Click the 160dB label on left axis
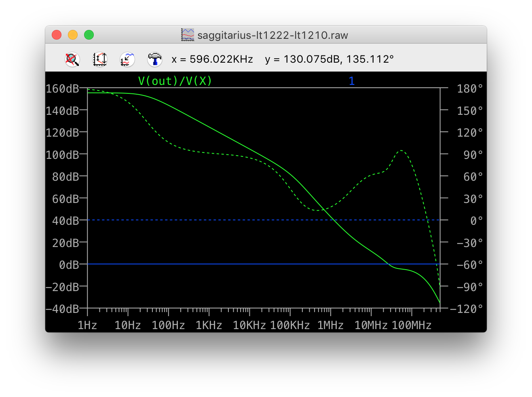The height and width of the screenshot is (397, 532). [62, 89]
